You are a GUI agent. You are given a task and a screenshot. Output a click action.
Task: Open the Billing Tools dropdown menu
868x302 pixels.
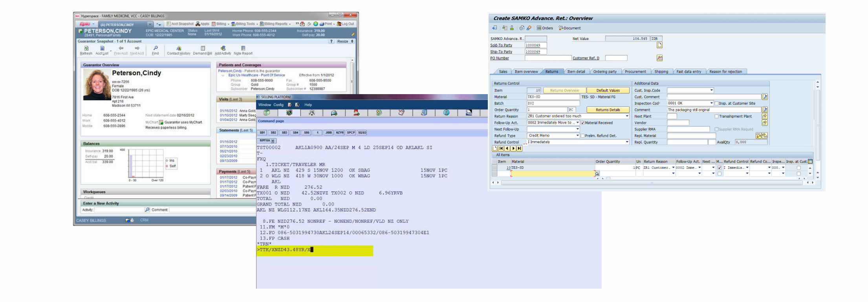coord(245,24)
